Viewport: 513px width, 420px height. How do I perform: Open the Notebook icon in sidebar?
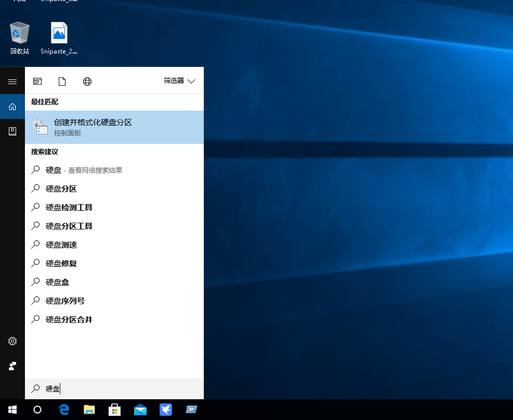[12, 131]
